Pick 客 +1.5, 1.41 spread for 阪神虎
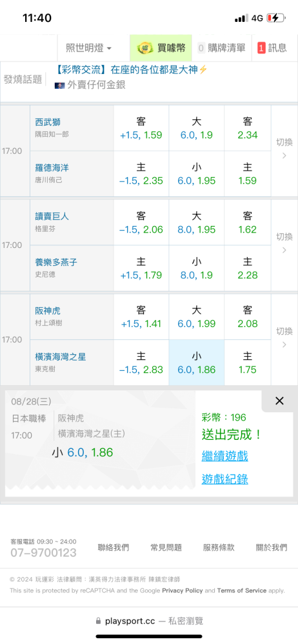Image resolution: width=298 pixels, height=644 pixels. coord(141,317)
